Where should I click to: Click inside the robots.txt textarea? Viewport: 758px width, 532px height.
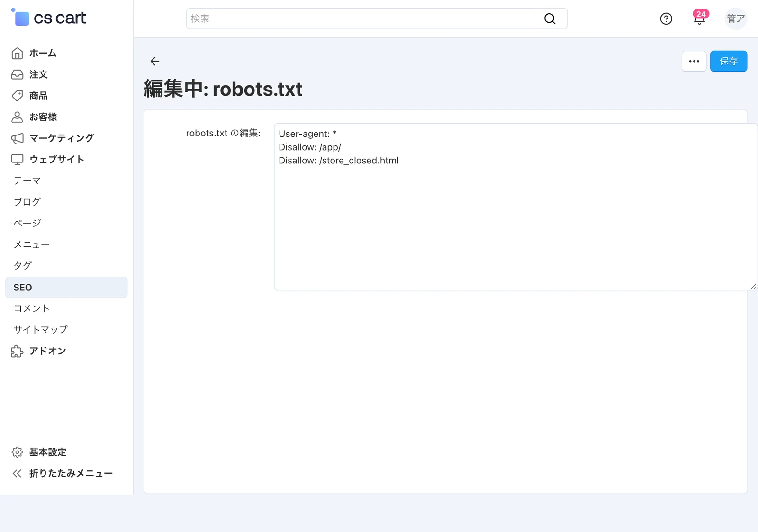pos(515,207)
